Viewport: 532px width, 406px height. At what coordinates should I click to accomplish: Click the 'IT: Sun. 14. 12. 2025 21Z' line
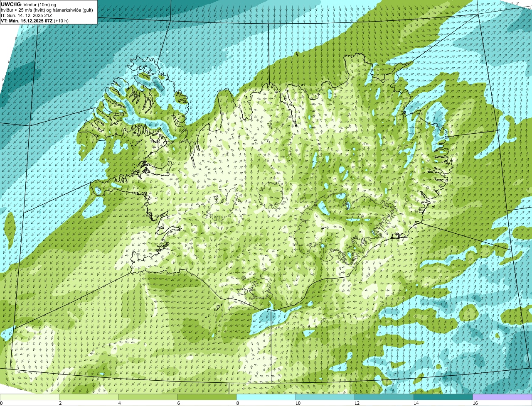click(x=27, y=15)
